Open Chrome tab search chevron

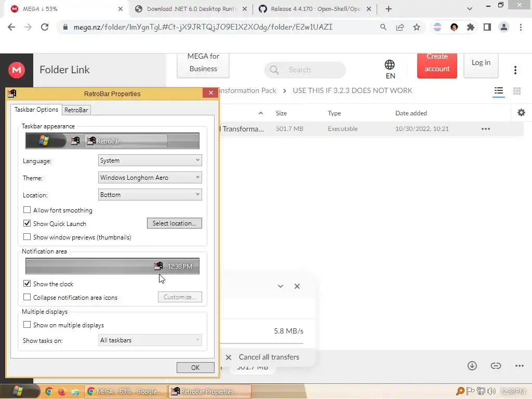pyautogui.click(x=470, y=9)
